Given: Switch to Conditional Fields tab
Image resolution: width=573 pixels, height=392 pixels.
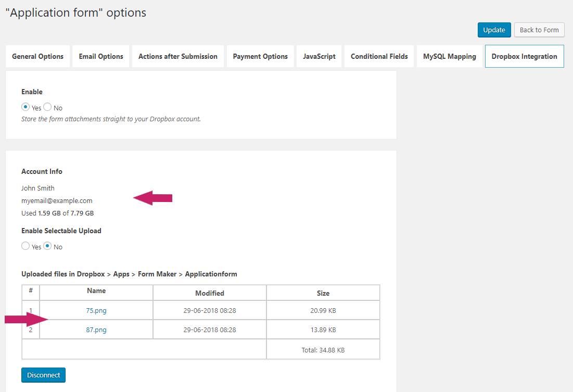Looking at the screenshot, I should (379, 56).
